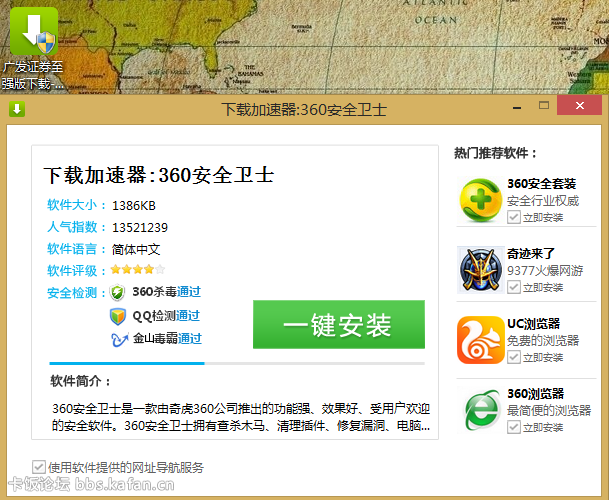This screenshot has height=500, width=609.
Task: Uncheck 使用软件提供的网址导航服务 checkbox
Action: pos(38,467)
